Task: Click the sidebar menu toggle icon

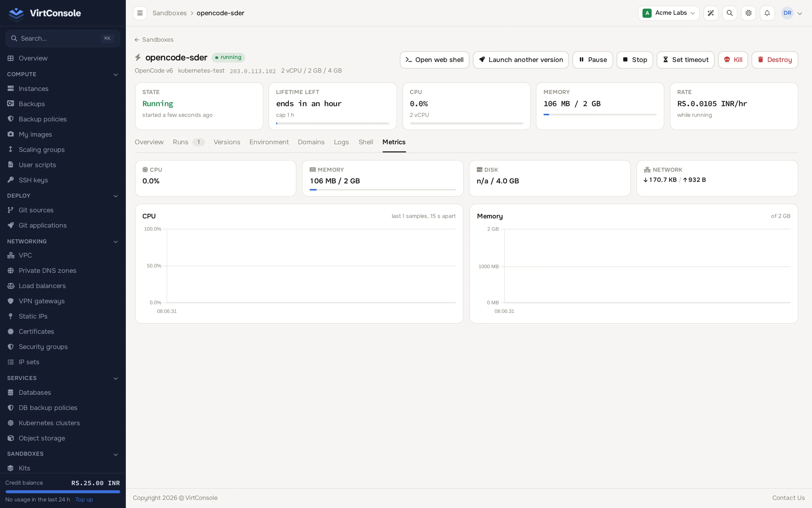Action: [x=140, y=13]
